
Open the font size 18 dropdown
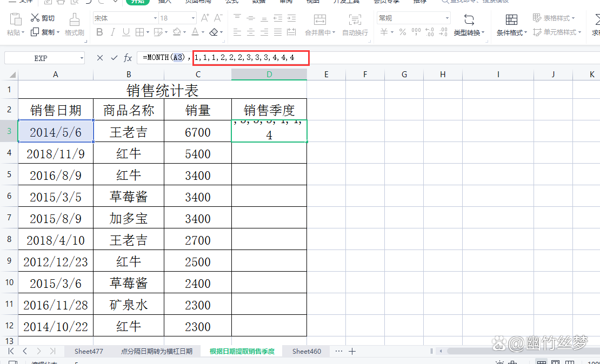coord(193,18)
